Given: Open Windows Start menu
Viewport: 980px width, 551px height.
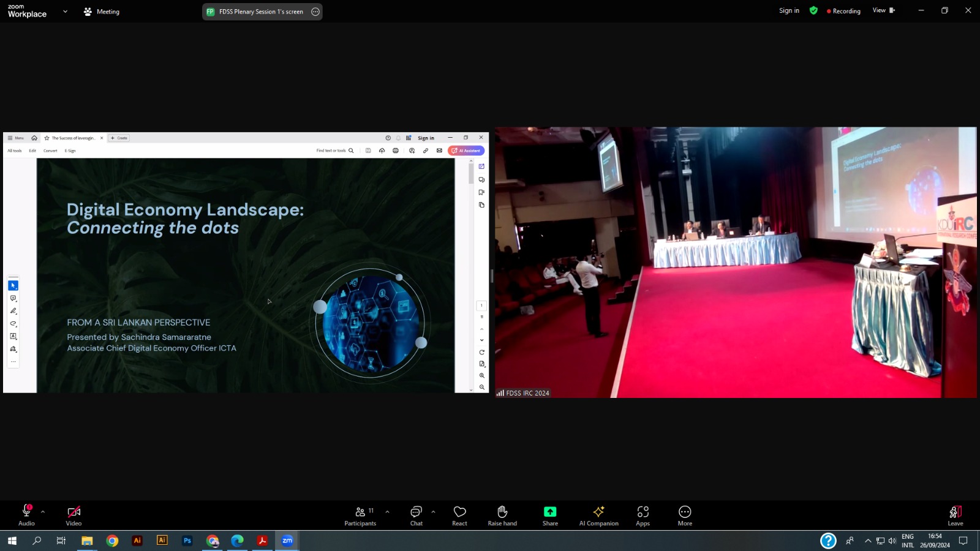Looking at the screenshot, I should (x=12, y=541).
